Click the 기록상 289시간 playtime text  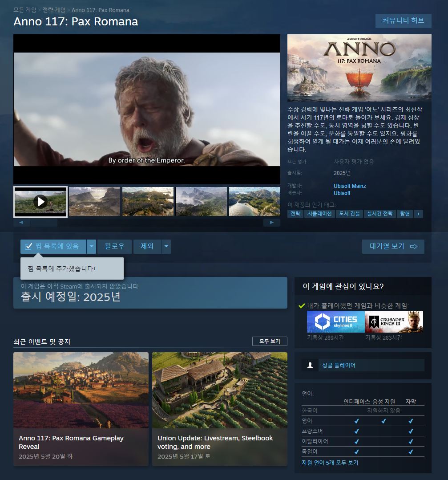point(325,338)
